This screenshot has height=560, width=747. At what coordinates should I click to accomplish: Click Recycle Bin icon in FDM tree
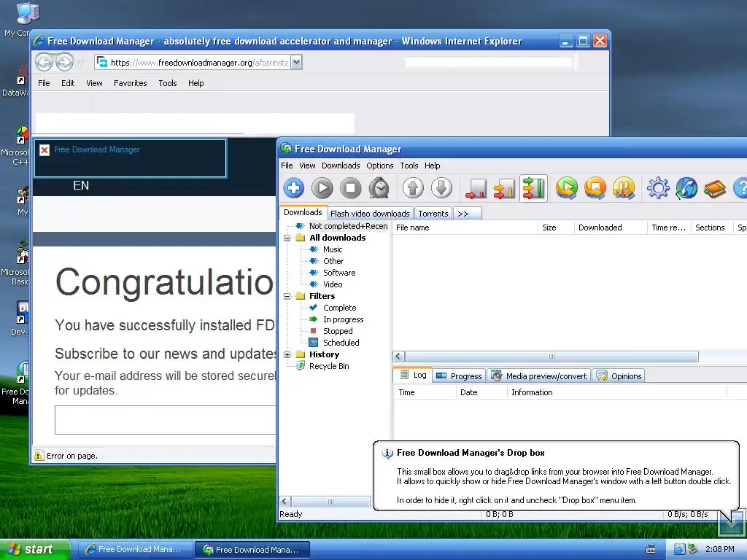click(x=300, y=366)
